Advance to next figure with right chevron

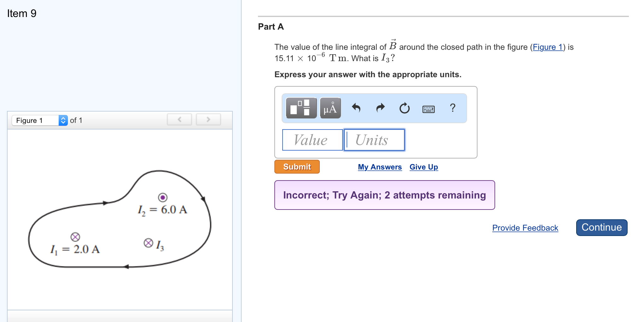[x=208, y=119]
